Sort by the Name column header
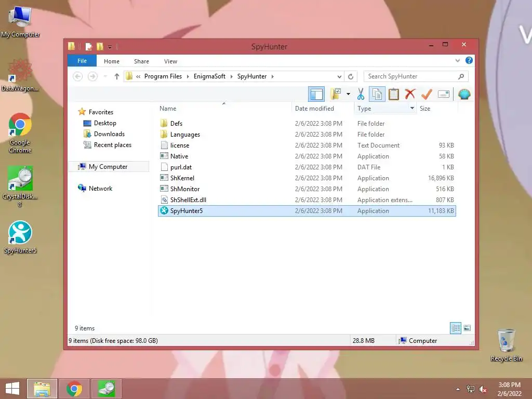This screenshot has height=399, width=532. tap(168, 109)
